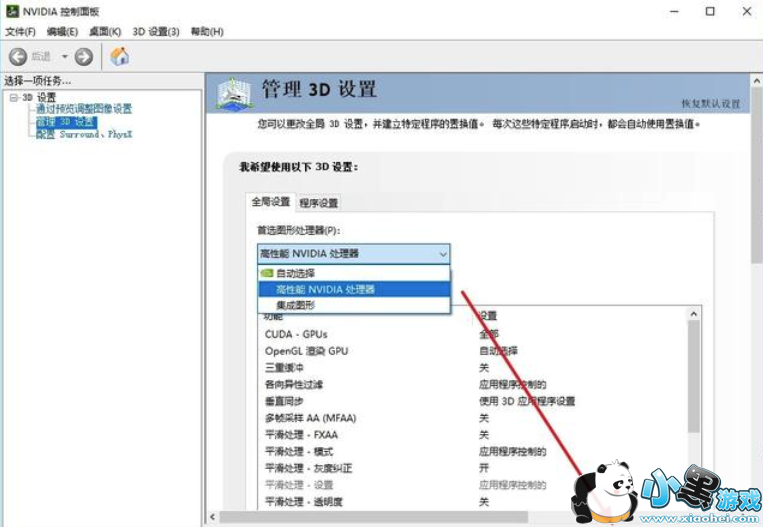This screenshot has height=527, width=763.
Task: Select 管理 3D 设置 tree item
Action: [67, 122]
